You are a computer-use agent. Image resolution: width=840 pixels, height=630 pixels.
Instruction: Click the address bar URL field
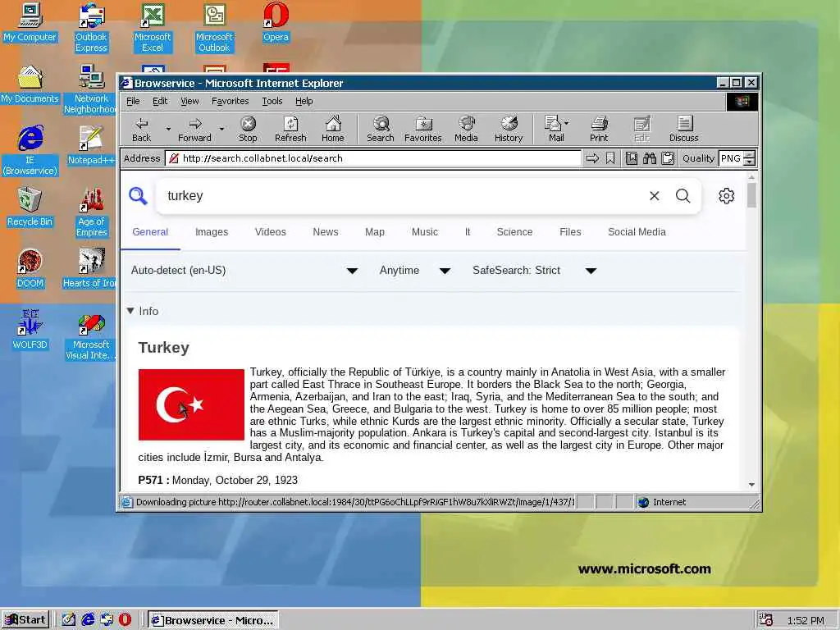pyautogui.click(x=373, y=158)
